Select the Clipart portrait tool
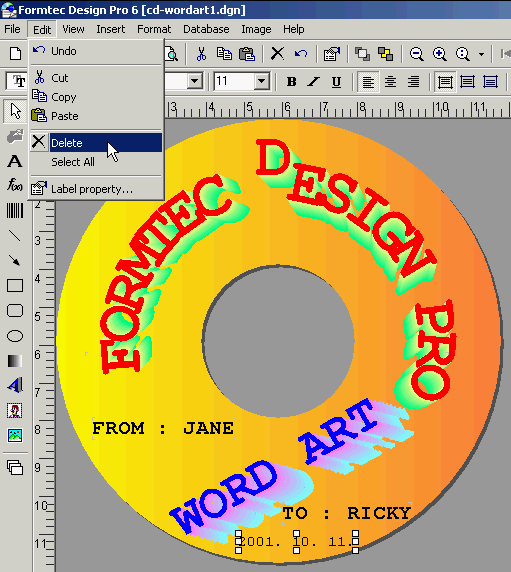This screenshot has height=572, width=511. click(15, 411)
